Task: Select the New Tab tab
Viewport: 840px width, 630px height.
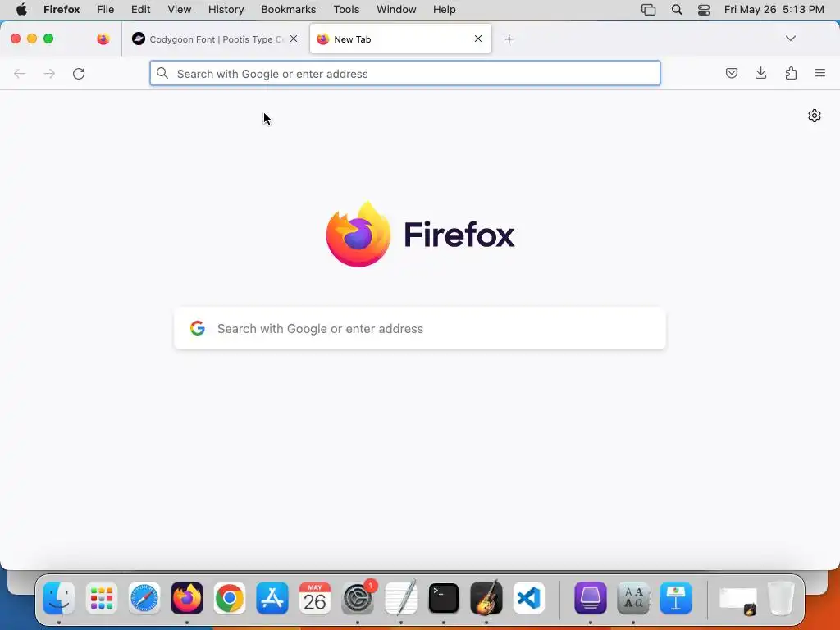Action: coord(400,39)
